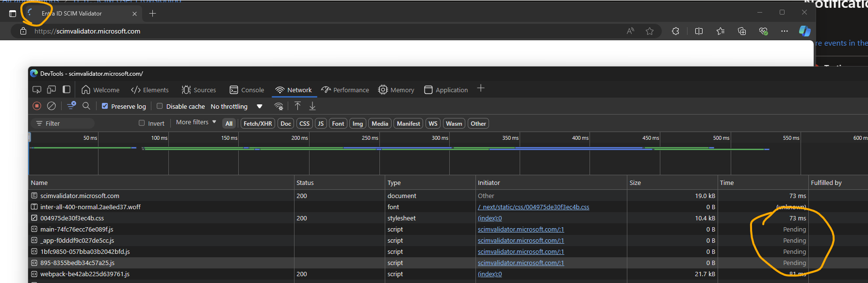This screenshot has width=868, height=283.
Task: View site information lock icon
Action: [x=23, y=31]
